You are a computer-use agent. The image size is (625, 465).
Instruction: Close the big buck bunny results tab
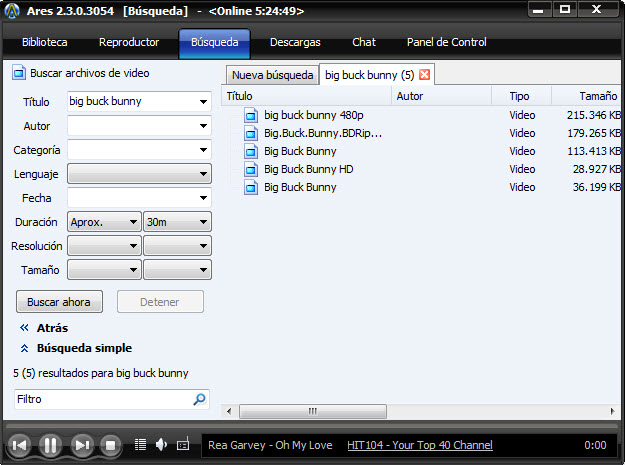click(x=425, y=75)
